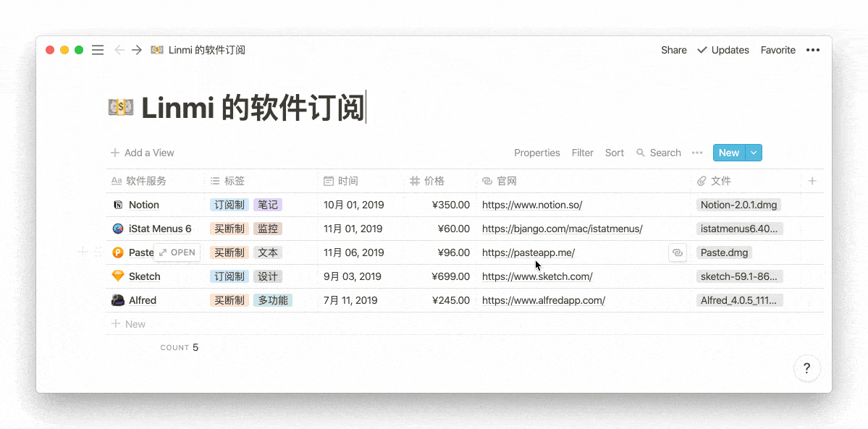Screen dimensions: 868x429
Task: Click the Notion-2.0.1.dmg file
Action: pos(739,205)
